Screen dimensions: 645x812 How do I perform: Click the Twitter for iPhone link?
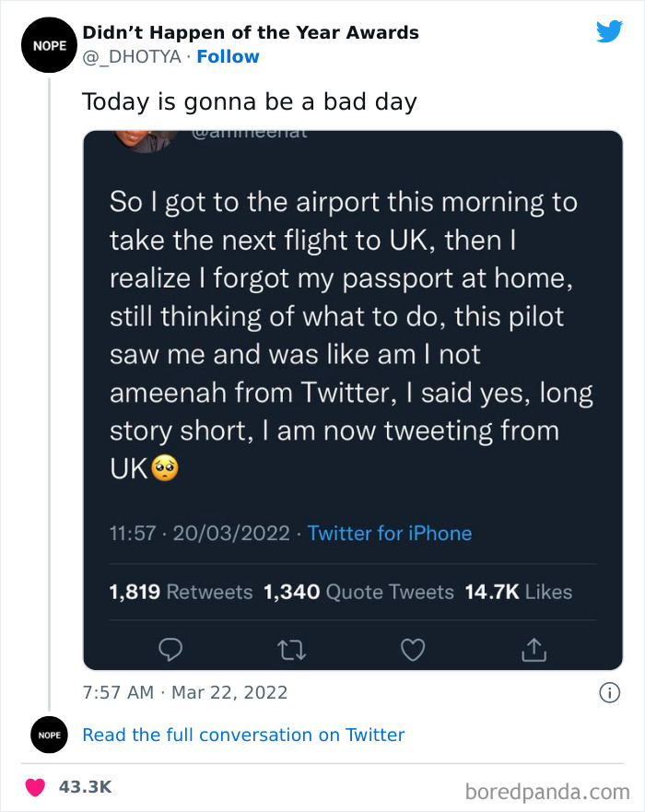tap(389, 533)
